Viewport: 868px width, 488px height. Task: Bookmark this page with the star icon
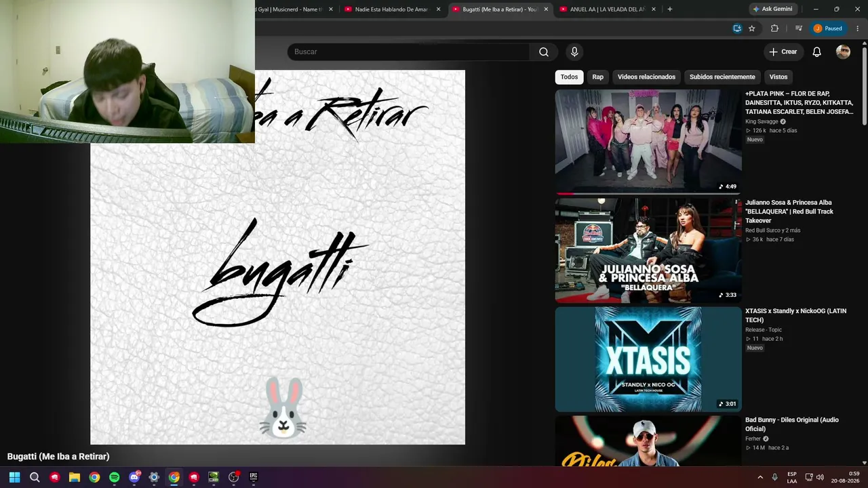pyautogui.click(x=752, y=28)
